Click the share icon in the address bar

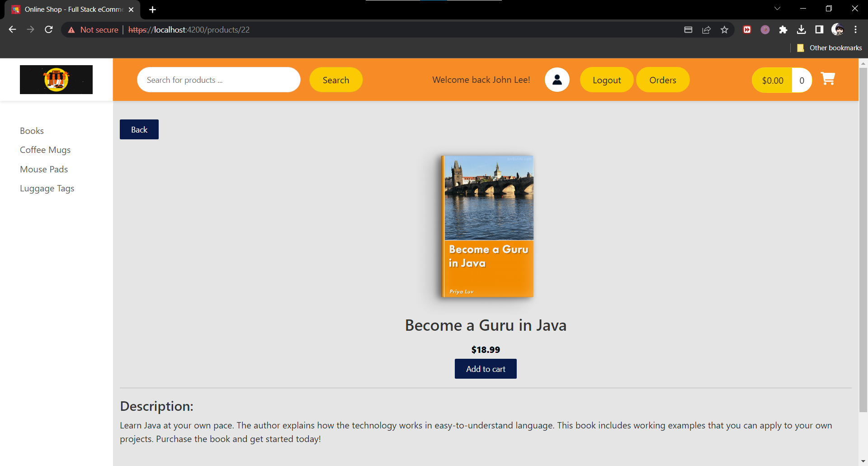(706, 29)
